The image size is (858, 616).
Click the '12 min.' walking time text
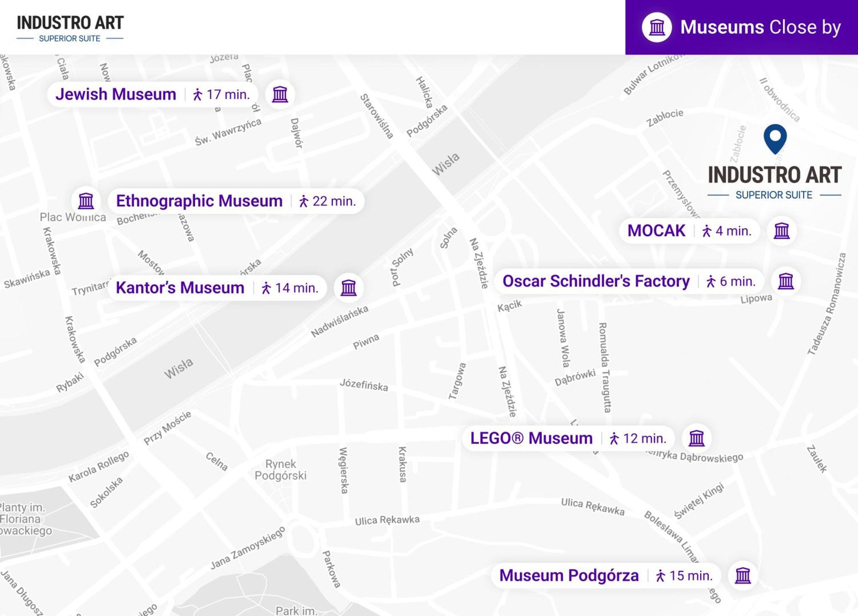pyautogui.click(x=644, y=438)
